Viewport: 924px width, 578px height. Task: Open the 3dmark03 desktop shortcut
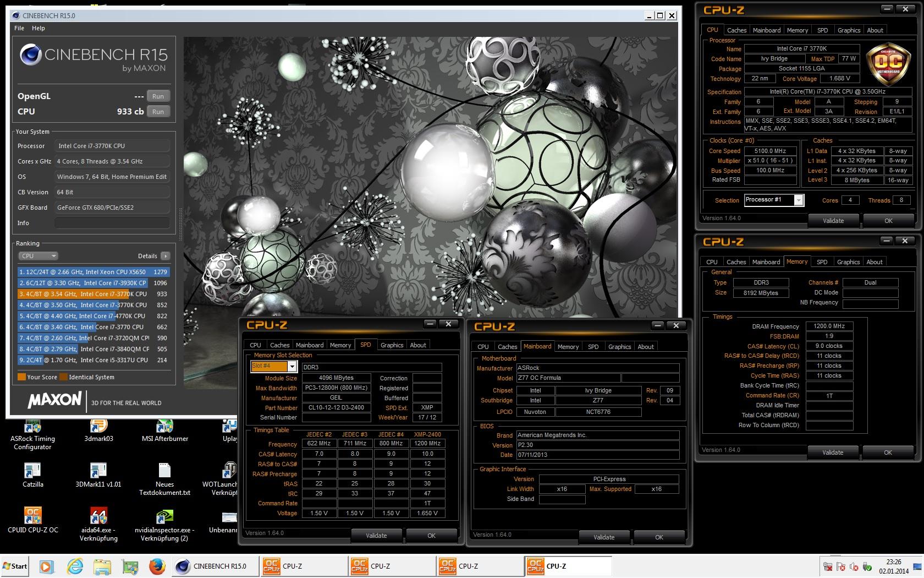(x=98, y=431)
